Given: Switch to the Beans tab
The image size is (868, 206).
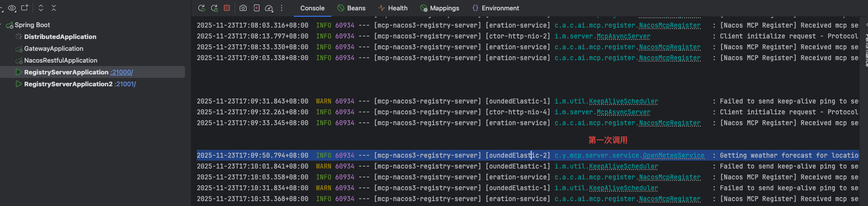Looking at the screenshot, I should click(x=351, y=8).
